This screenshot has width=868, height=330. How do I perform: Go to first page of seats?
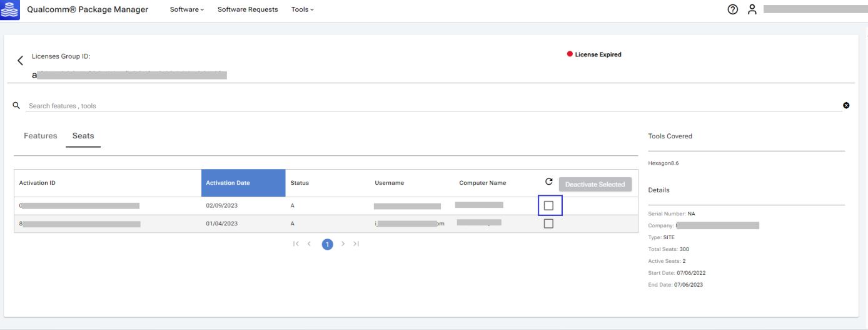coord(296,244)
